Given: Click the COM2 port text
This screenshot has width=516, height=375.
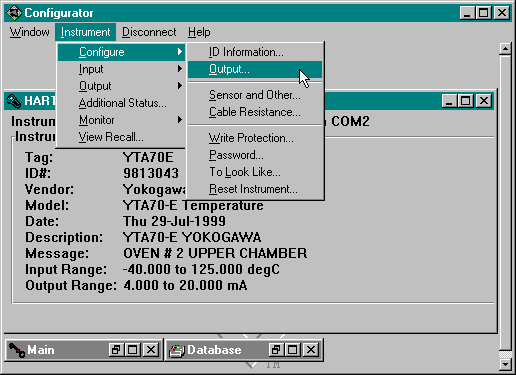Looking at the screenshot, I should (350, 121).
